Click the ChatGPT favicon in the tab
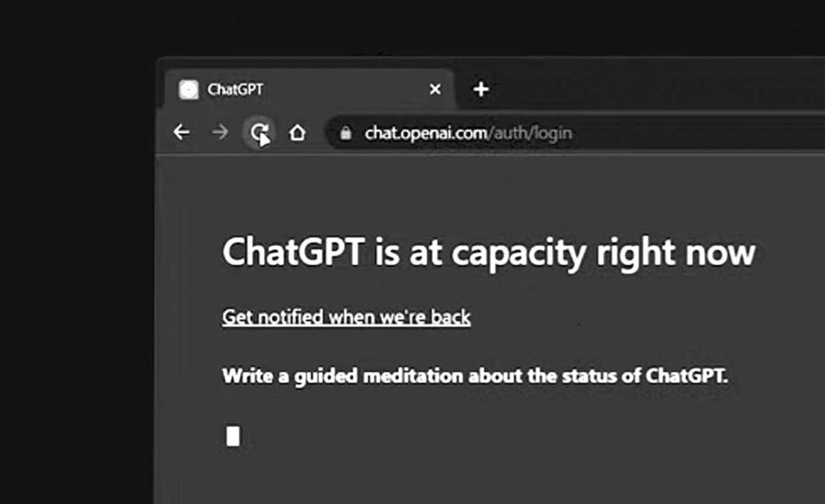The height and width of the screenshot is (504, 825). click(188, 90)
